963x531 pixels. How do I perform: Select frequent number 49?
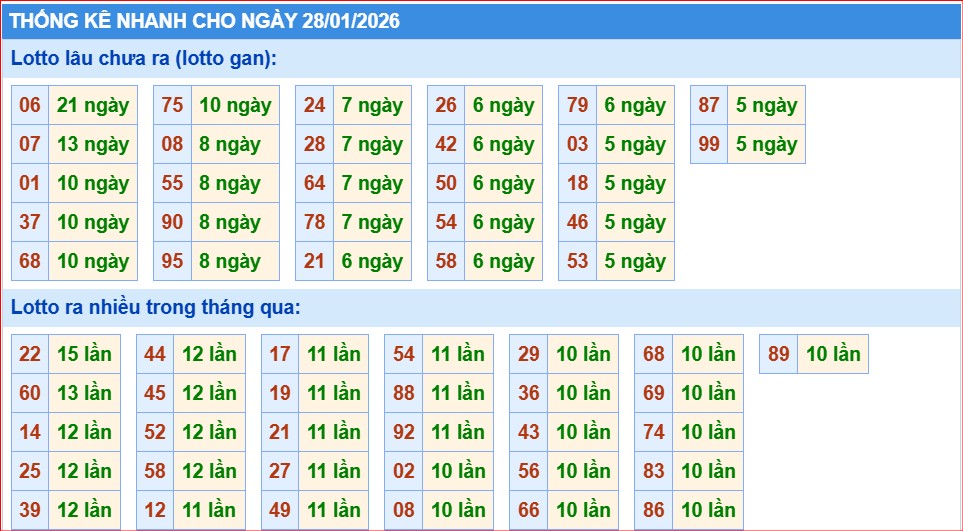click(x=280, y=510)
